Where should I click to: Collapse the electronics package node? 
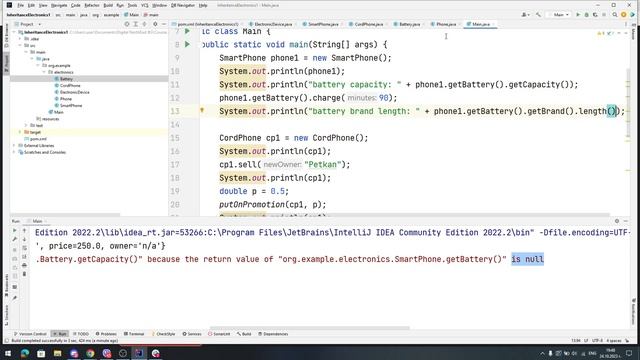point(44,72)
